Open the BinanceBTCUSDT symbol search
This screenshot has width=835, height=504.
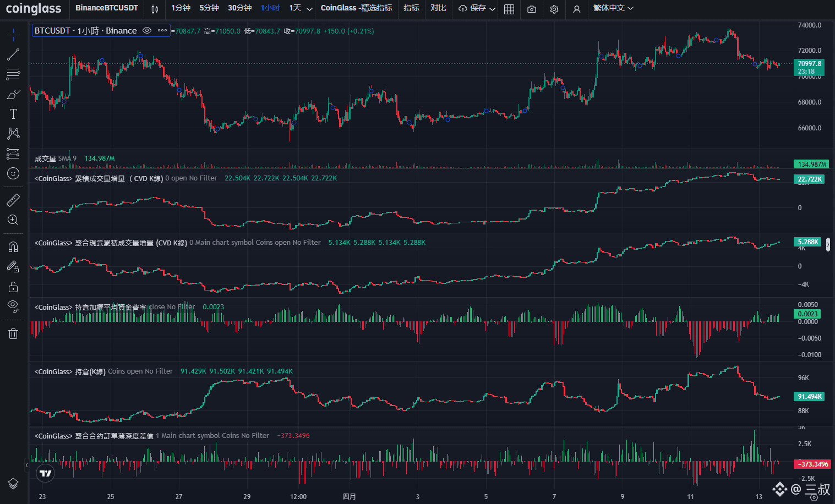[x=107, y=8]
